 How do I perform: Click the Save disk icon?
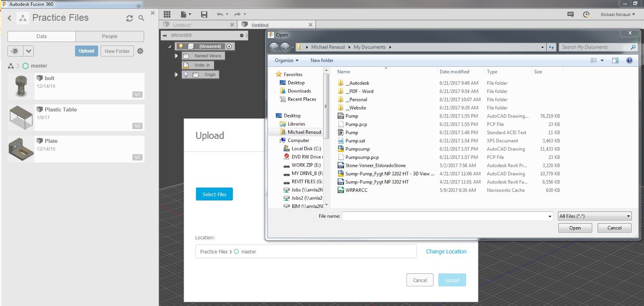point(204,14)
